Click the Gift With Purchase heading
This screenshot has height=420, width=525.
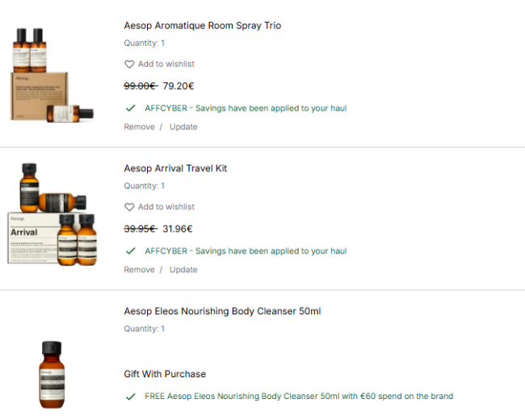(x=165, y=374)
